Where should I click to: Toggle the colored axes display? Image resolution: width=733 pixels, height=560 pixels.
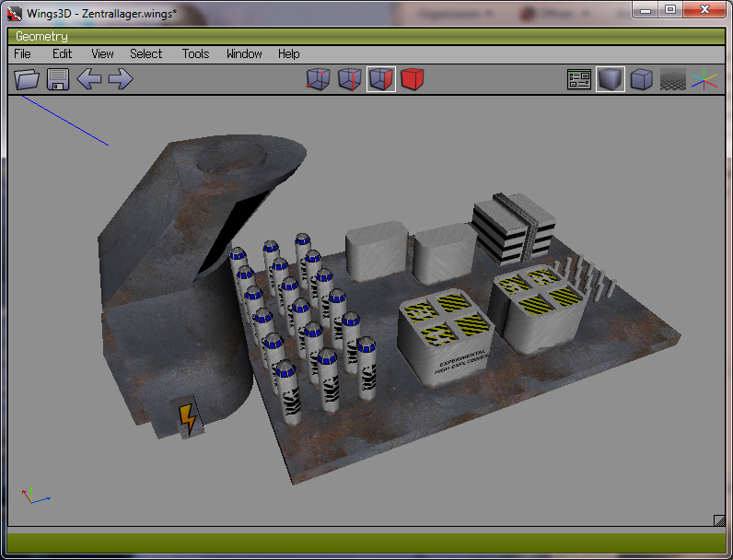click(x=704, y=80)
